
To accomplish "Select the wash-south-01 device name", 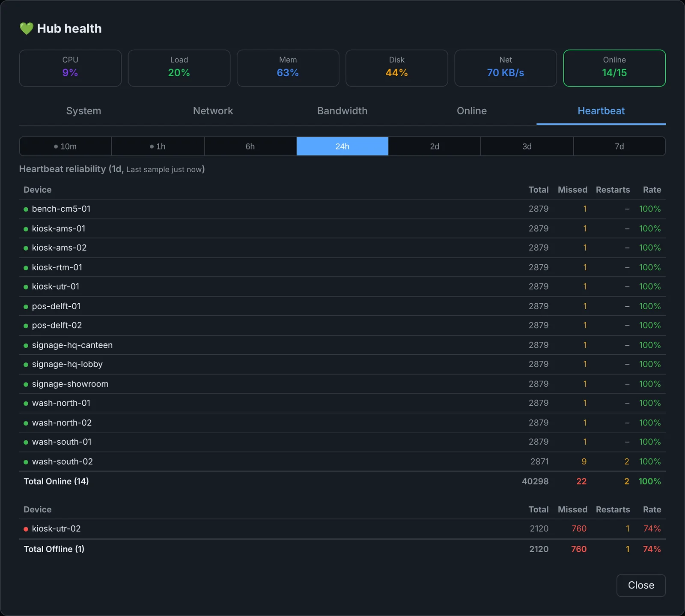I will [62, 442].
